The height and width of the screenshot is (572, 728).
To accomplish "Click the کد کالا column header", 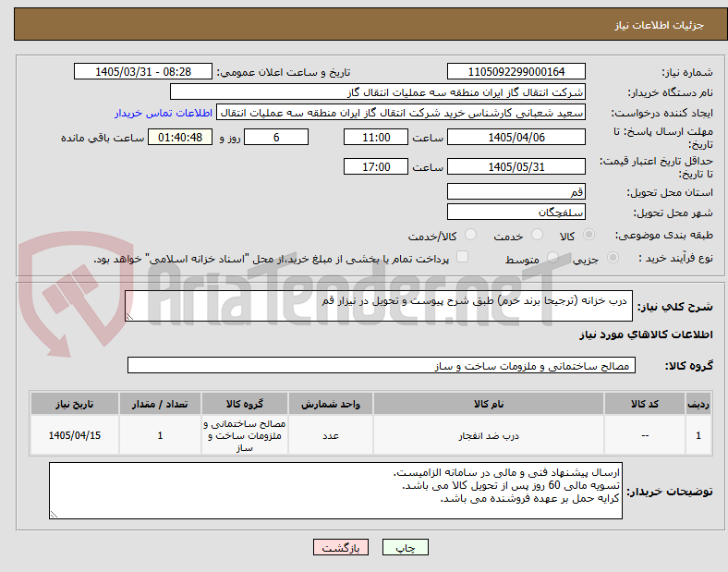I will point(645,404).
